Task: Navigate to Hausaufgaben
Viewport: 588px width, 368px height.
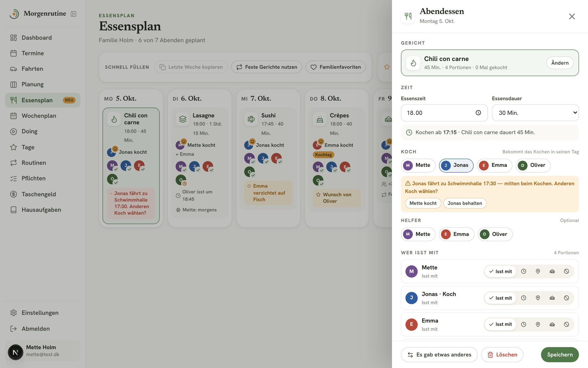Action: [42, 210]
